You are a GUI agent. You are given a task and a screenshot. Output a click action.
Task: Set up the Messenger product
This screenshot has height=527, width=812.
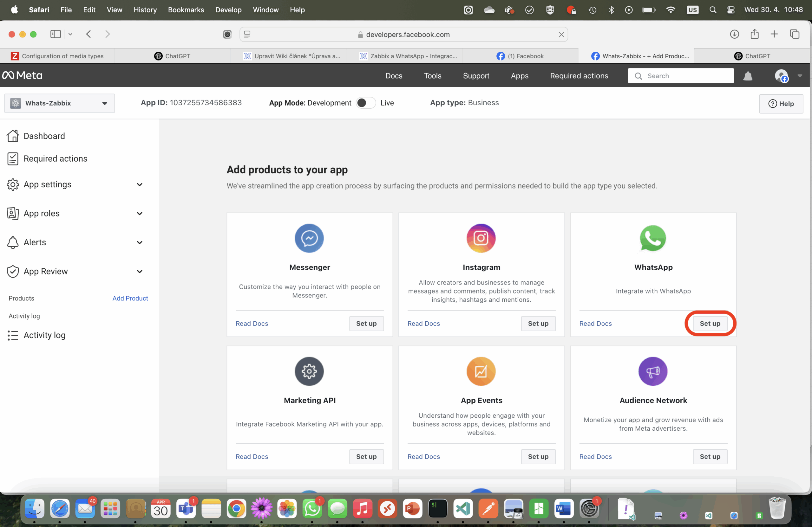coord(366,323)
